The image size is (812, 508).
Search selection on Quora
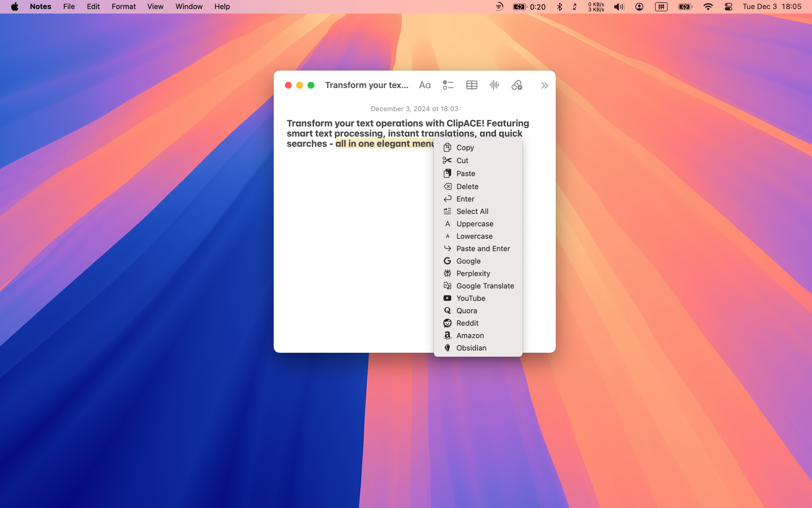(x=478, y=311)
